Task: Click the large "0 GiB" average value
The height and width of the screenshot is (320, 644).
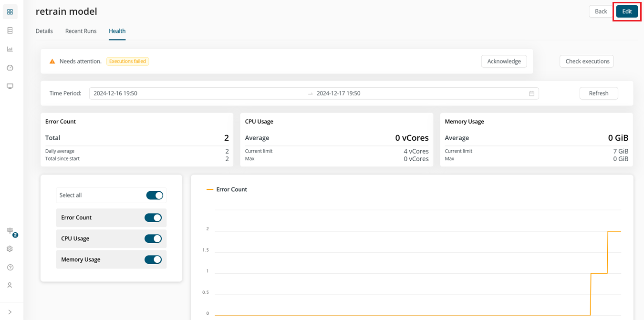Action: click(618, 138)
